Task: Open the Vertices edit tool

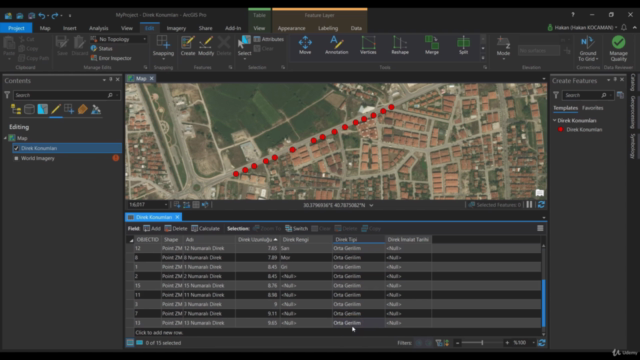Action: pyautogui.click(x=368, y=45)
